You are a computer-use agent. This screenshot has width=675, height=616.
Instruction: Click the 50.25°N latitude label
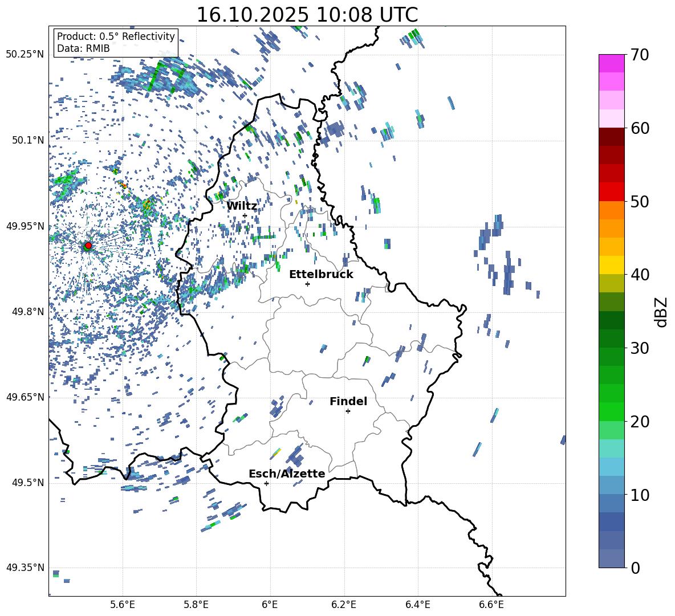(x=25, y=55)
